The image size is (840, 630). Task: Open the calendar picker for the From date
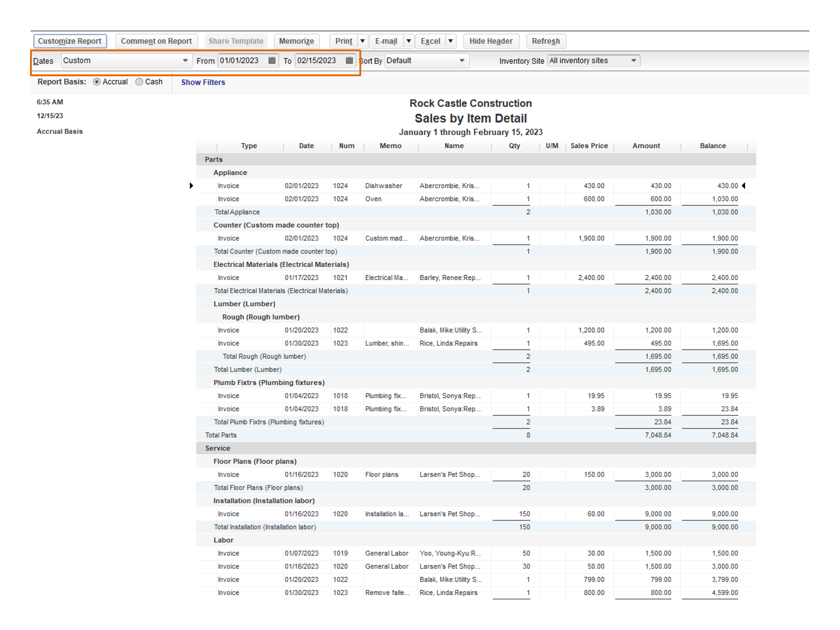pyautogui.click(x=271, y=61)
